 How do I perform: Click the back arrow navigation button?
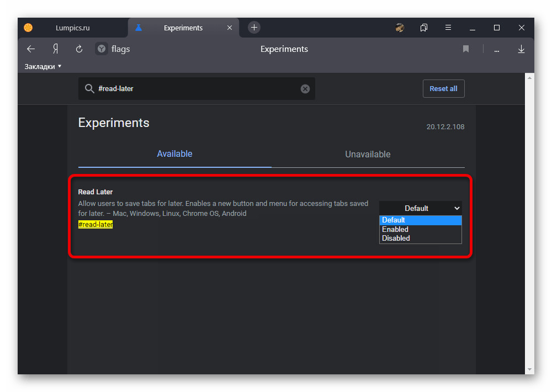coord(31,49)
